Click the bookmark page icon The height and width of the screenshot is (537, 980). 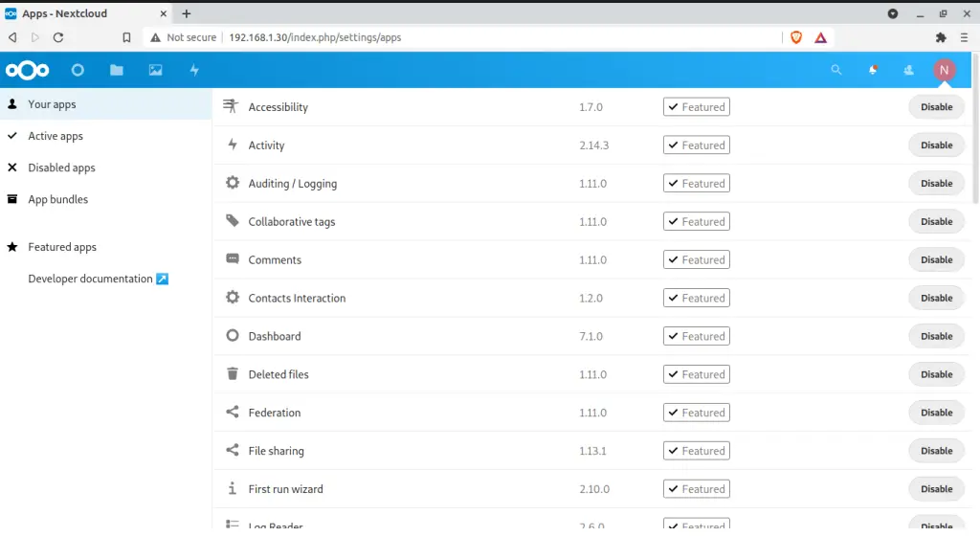coord(126,37)
